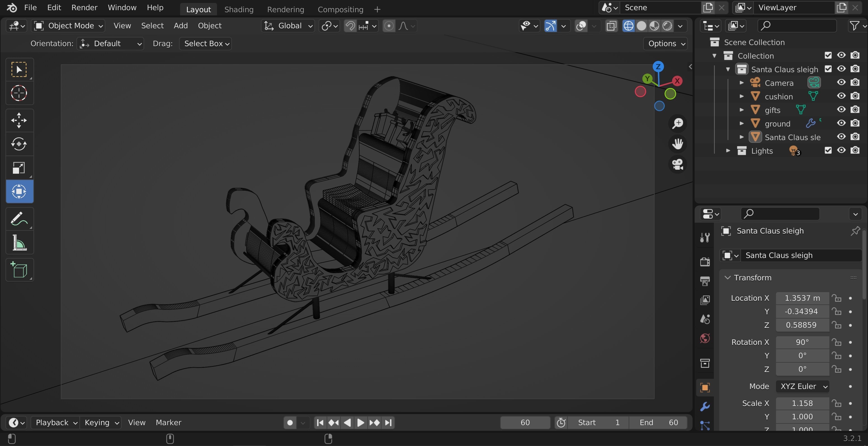Open rotation Mode XYZ Euler dropdown
This screenshot has width=868, height=446.
pos(802,387)
